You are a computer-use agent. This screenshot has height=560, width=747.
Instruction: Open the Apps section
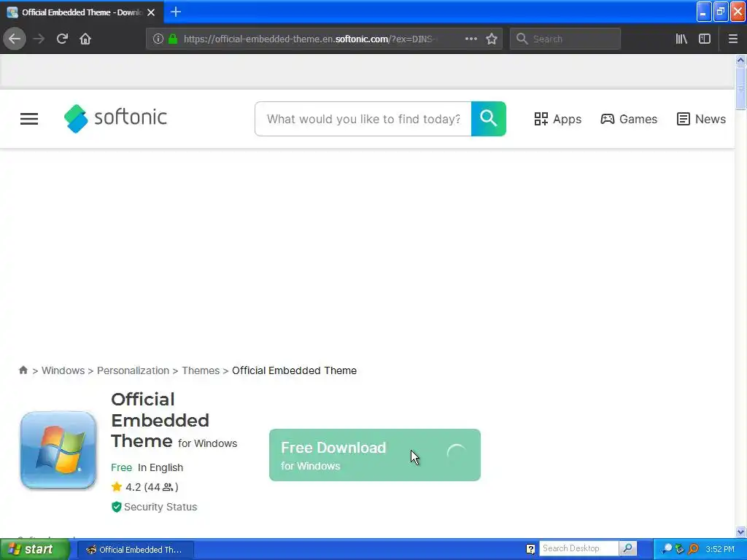click(x=558, y=119)
